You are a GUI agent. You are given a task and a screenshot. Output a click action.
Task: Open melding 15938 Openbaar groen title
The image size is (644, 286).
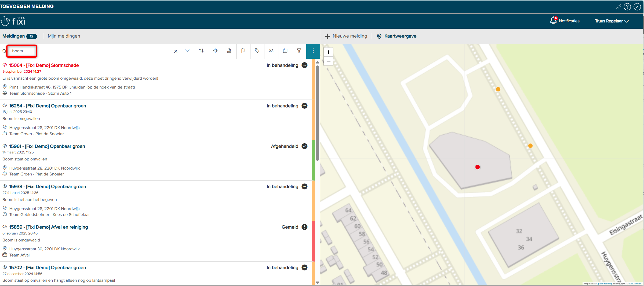[48, 186]
